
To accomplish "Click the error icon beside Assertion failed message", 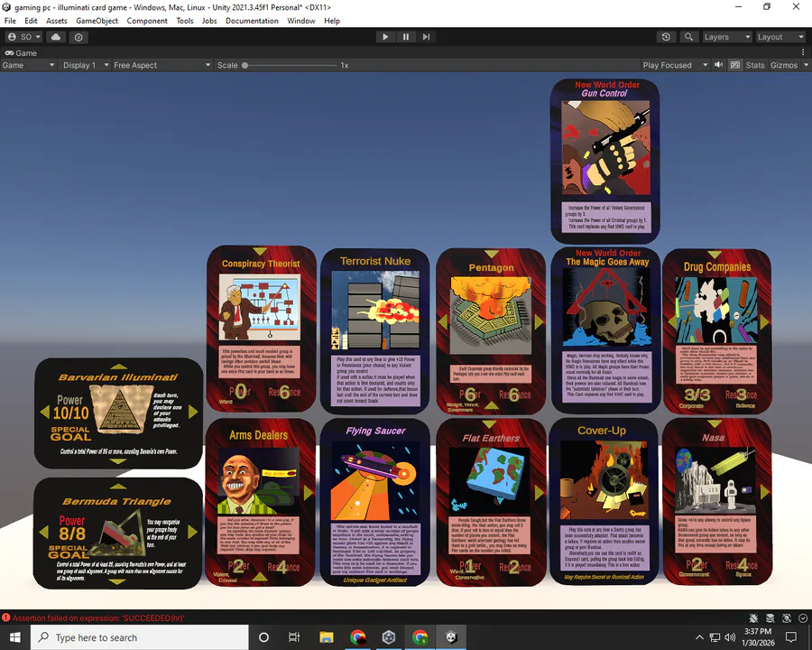I will coord(6,617).
